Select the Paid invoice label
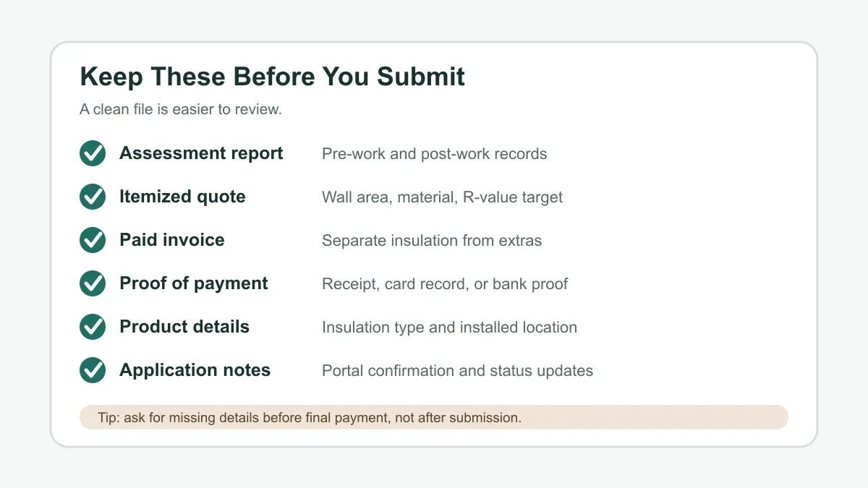Screen dimensions: 868x488 click(x=172, y=240)
